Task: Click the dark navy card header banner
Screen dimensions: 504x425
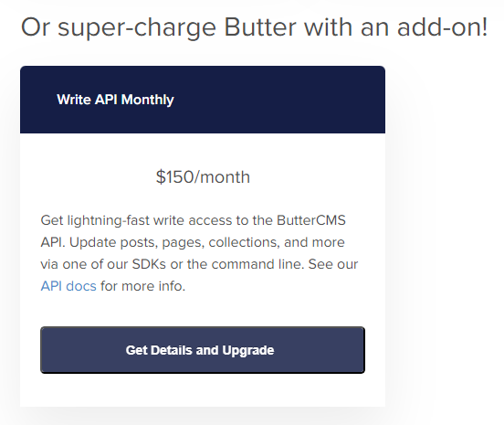Action: [203, 100]
